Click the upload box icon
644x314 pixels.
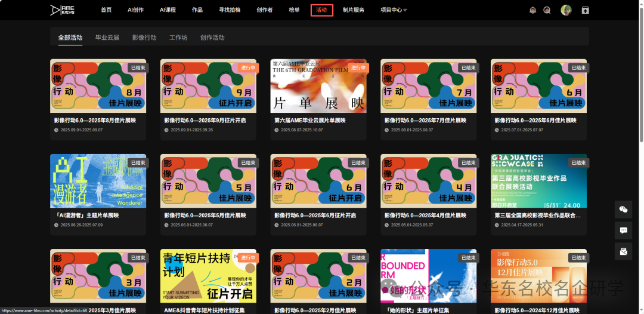586,10
